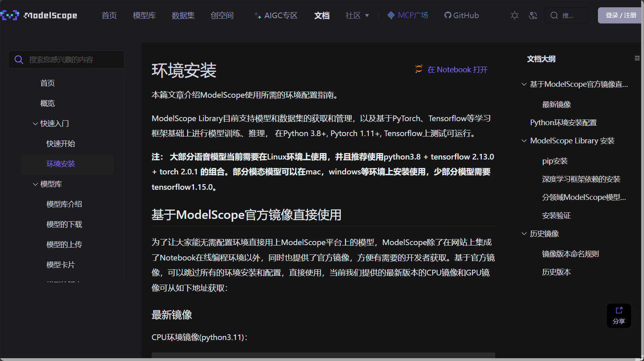This screenshot has width=644, height=361.
Task: Click the sidebar search magnifier icon
Action: pos(19,60)
